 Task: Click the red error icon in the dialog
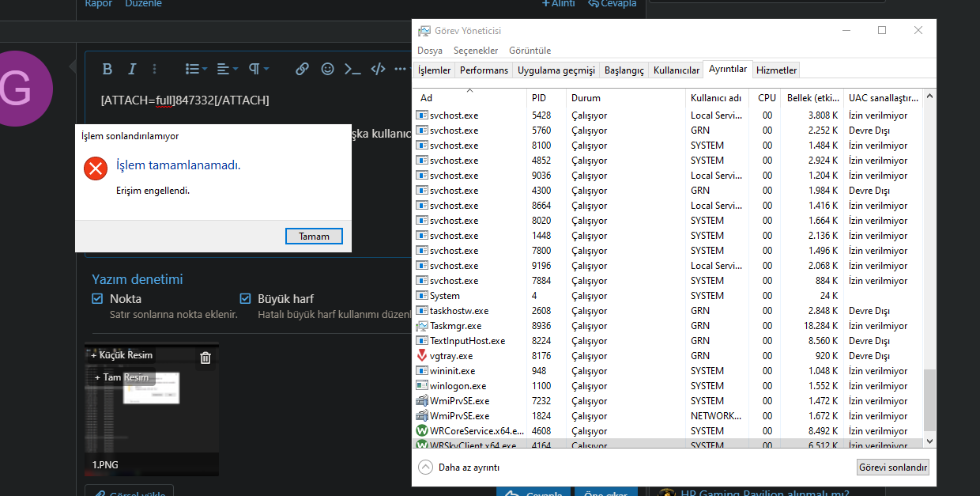96,168
